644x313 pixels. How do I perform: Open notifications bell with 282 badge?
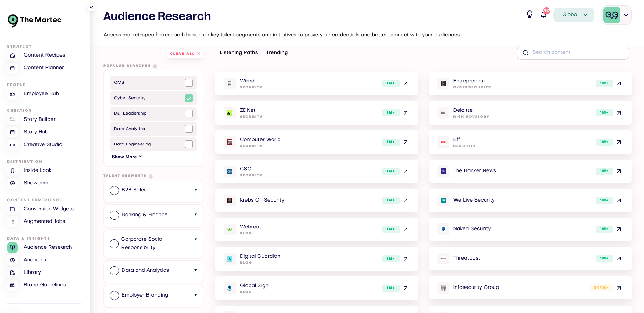[544, 14]
